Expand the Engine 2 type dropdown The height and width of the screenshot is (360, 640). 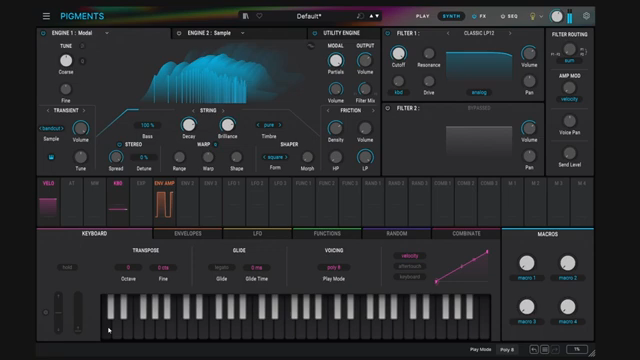pyautogui.click(x=242, y=33)
